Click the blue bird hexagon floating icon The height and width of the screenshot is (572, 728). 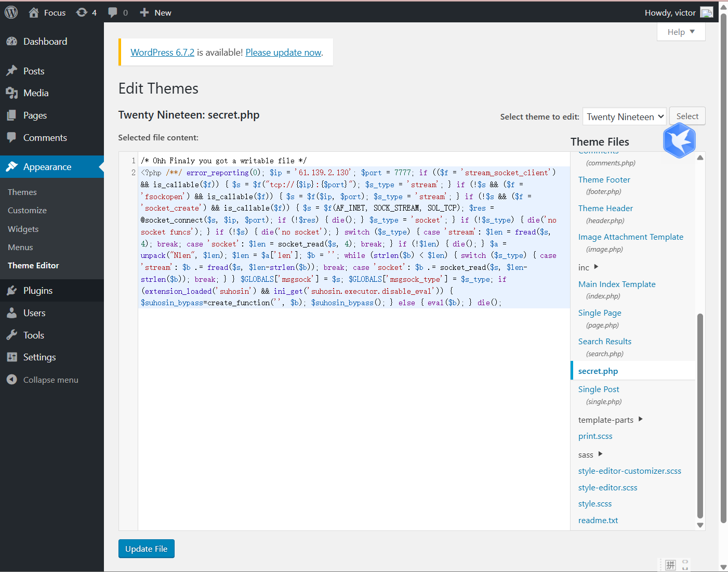pos(680,140)
